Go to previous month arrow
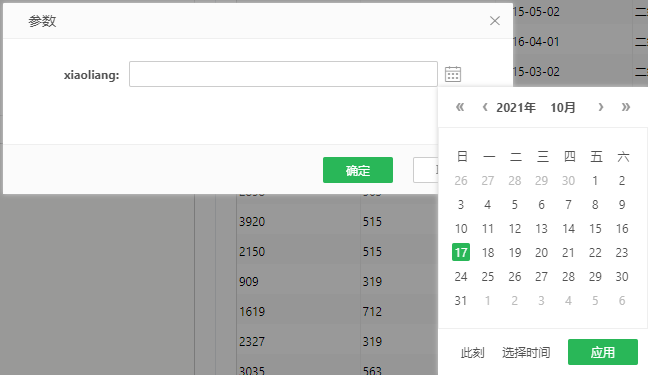 [485, 107]
